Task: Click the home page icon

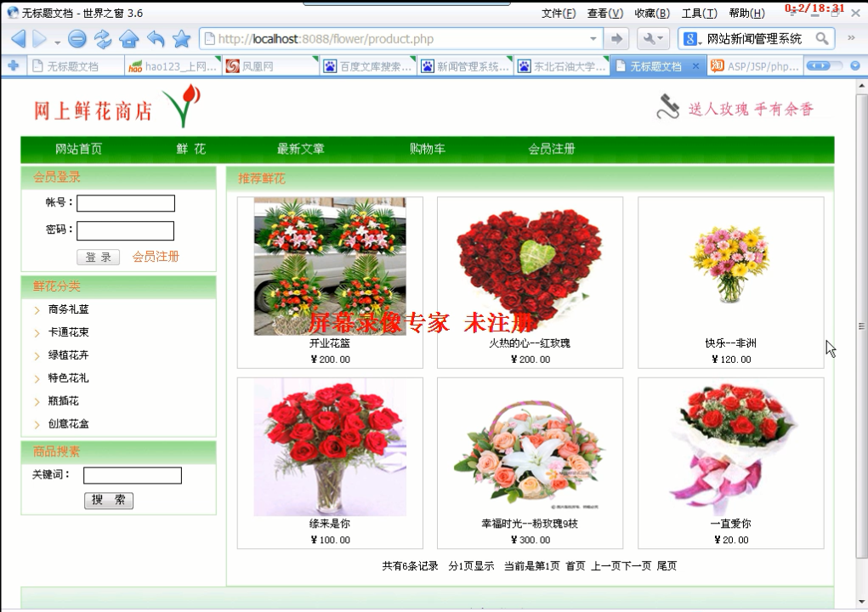Action: tap(128, 39)
